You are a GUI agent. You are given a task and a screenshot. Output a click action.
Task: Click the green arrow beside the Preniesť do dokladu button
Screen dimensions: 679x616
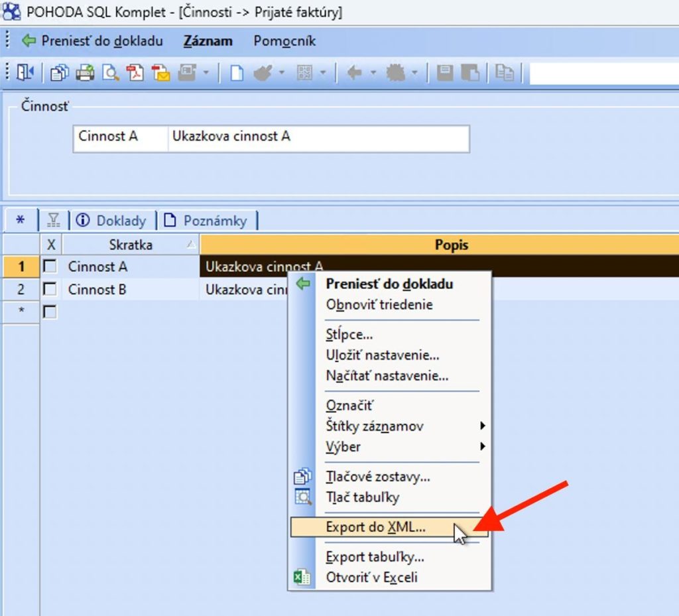click(x=29, y=40)
